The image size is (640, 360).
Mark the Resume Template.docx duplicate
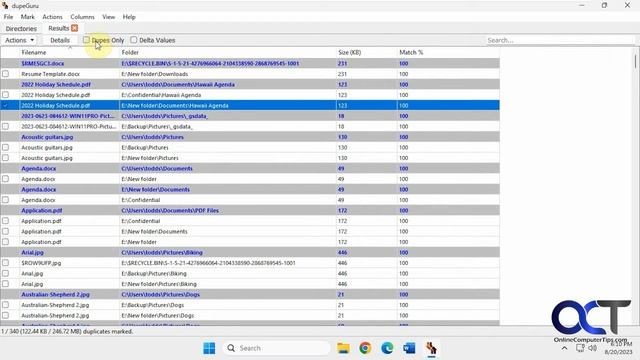(5, 74)
